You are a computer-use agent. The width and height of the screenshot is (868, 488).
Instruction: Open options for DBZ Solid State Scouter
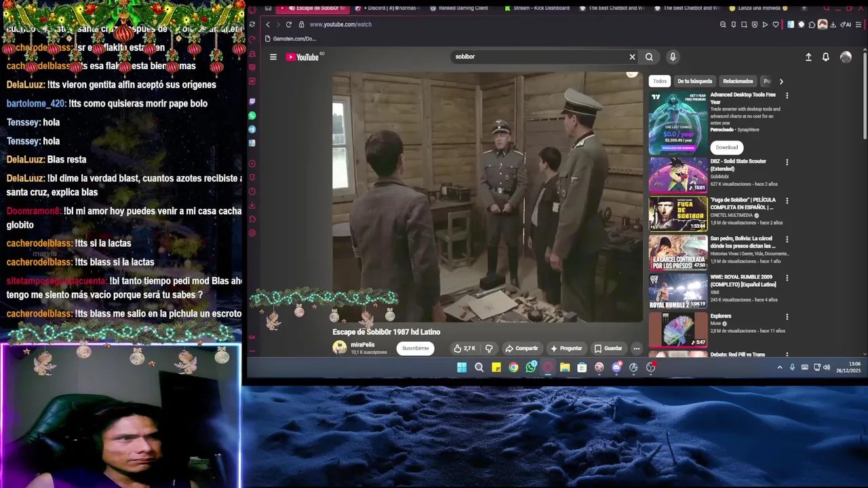pos(787,163)
